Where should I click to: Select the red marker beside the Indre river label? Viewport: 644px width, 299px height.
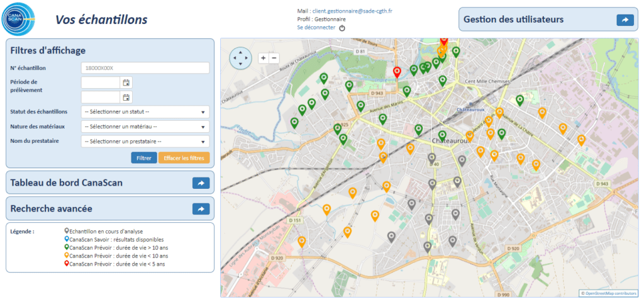(397, 72)
